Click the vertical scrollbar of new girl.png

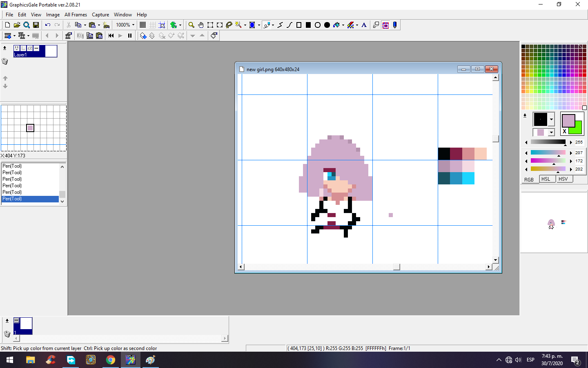496,169
